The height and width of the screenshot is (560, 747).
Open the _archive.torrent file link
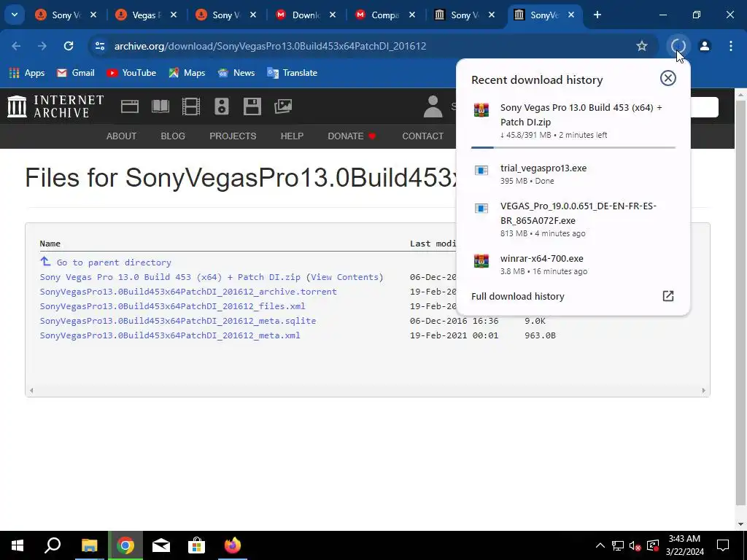(x=188, y=292)
